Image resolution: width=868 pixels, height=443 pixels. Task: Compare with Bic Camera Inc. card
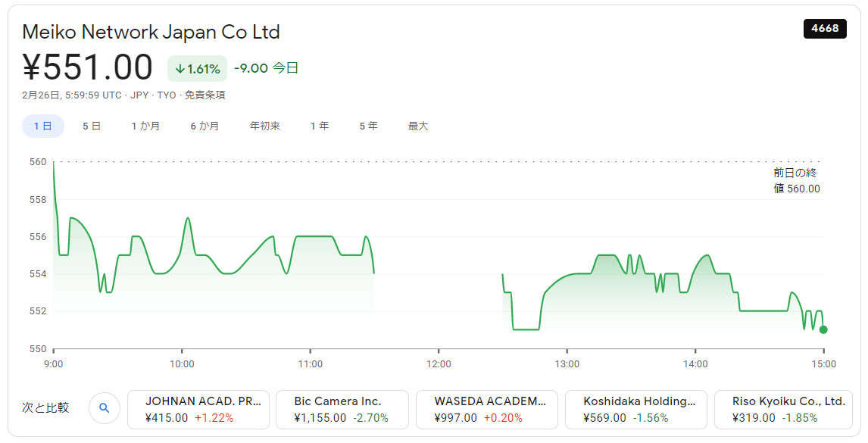(342, 409)
